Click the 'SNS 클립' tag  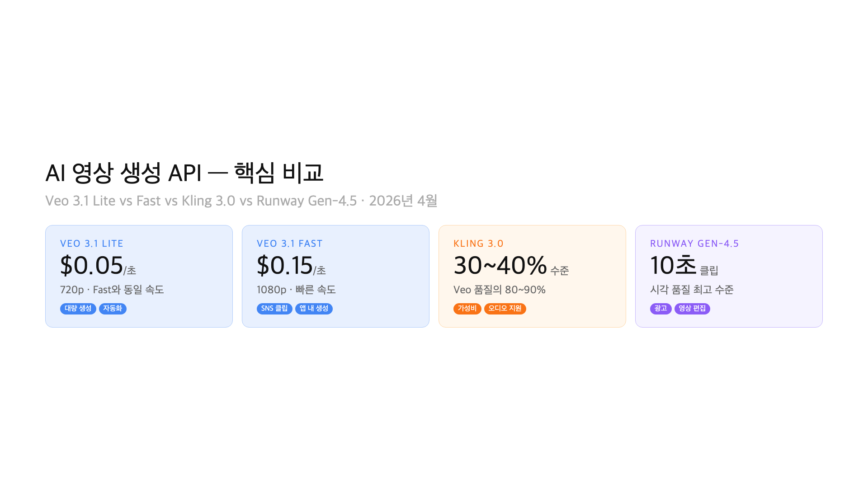(x=274, y=309)
